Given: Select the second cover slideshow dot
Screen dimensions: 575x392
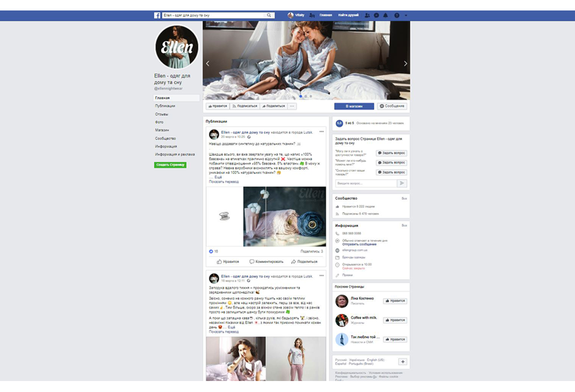Looking at the screenshot, I should point(306,97).
